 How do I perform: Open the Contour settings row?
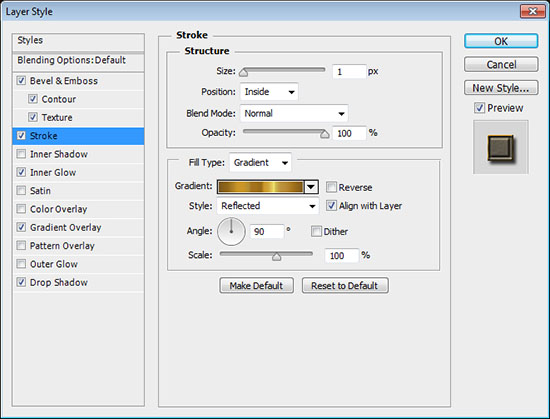78,99
